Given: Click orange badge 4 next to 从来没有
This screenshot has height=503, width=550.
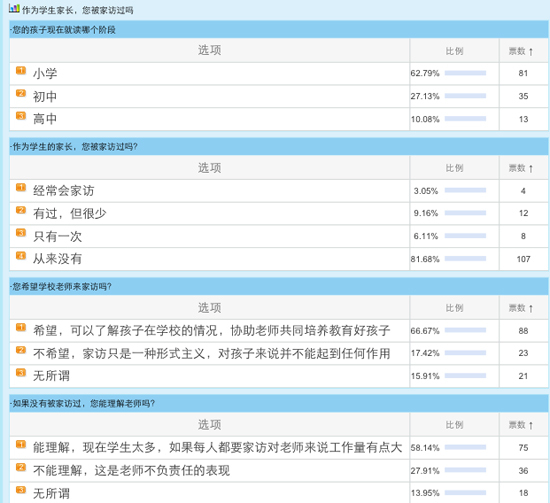Looking at the screenshot, I should pyautogui.click(x=21, y=256).
